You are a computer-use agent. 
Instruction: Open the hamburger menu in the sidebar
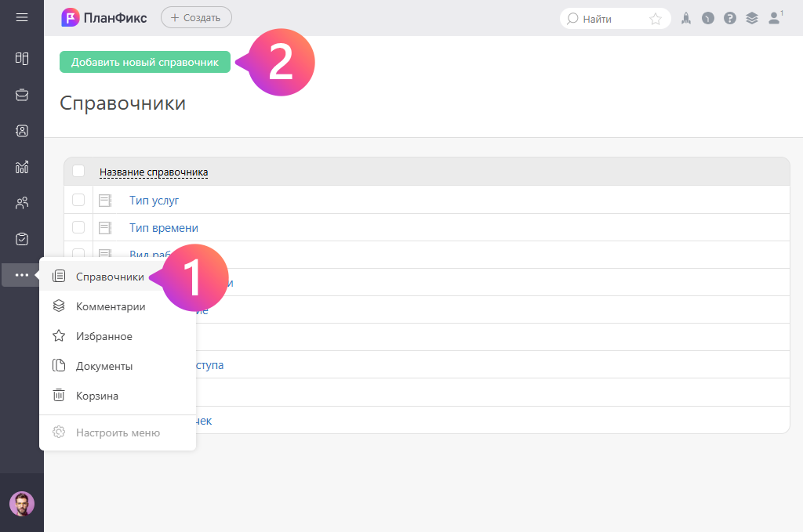tap(22, 17)
